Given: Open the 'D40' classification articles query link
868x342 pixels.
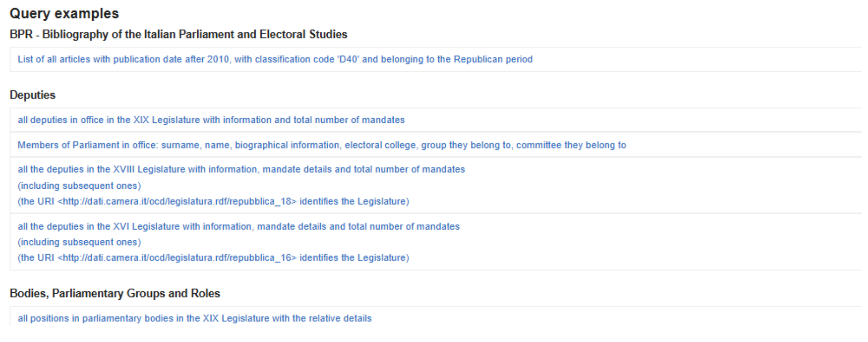Looking at the screenshot, I should pyautogui.click(x=275, y=59).
